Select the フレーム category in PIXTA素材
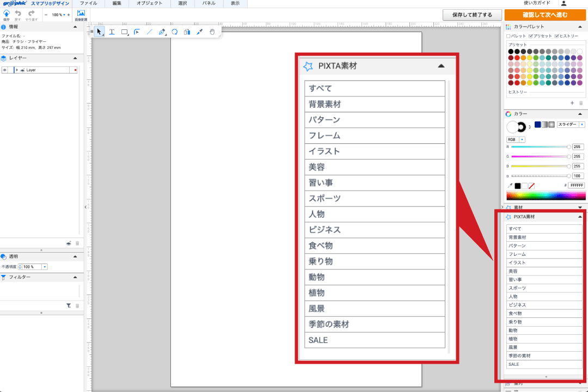The width and height of the screenshot is (588, 392). point(375,135)
